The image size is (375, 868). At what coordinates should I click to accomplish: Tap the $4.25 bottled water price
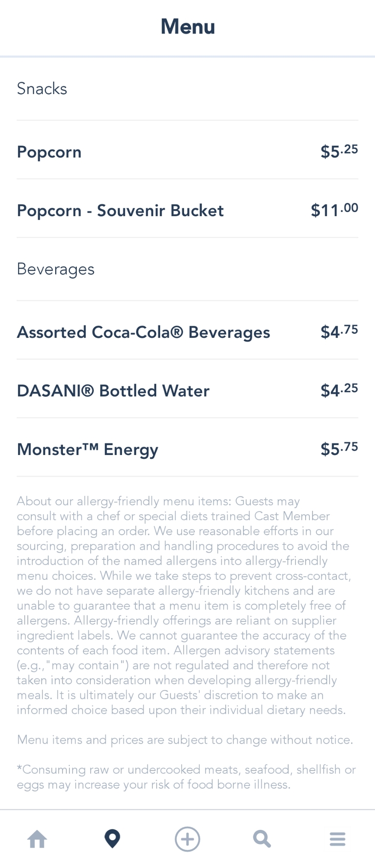339,390
